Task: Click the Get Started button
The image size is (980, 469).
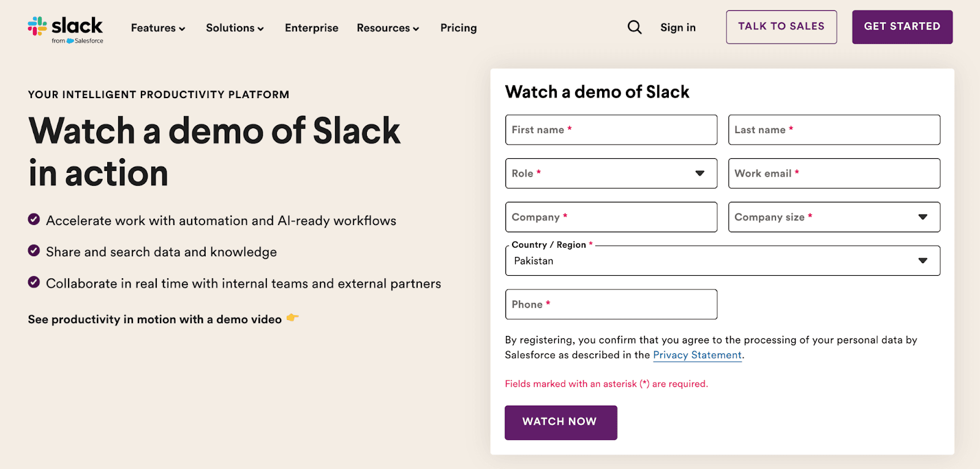Action: (902, 27)
